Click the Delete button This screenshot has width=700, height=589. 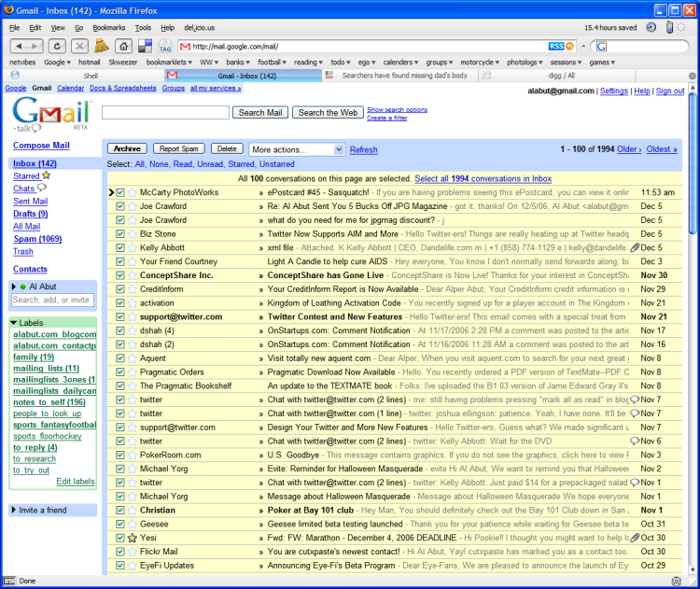[x=227, y=148]
